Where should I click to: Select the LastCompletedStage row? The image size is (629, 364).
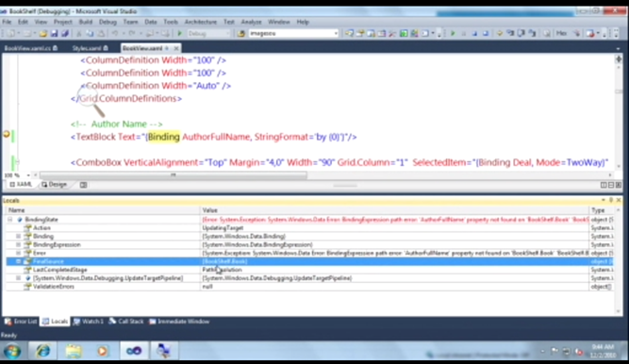coord(309,270)
